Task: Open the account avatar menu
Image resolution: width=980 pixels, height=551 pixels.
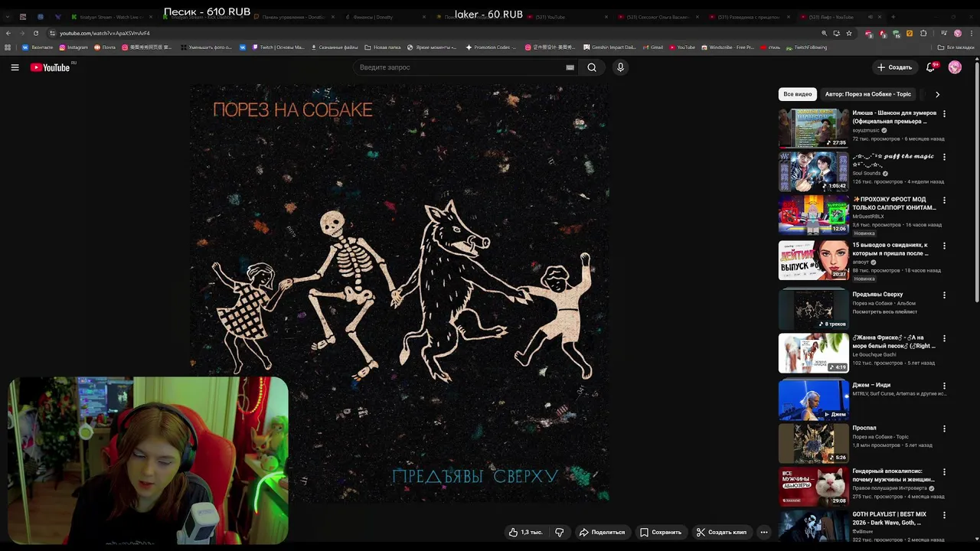Action: pos(955,67)
